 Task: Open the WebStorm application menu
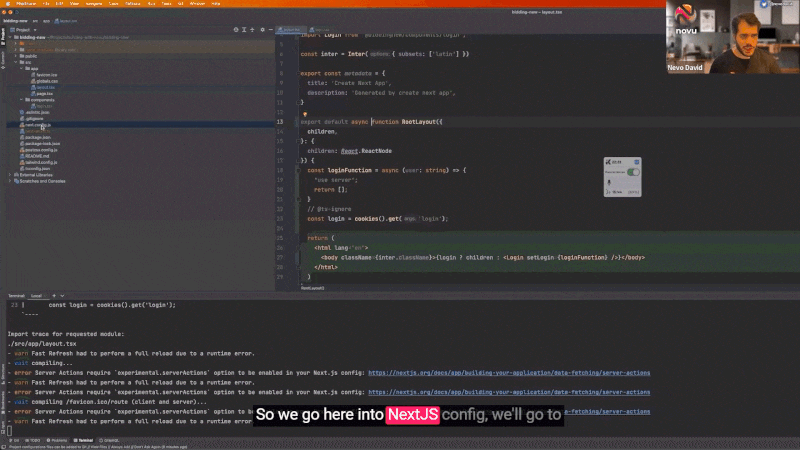tap(26, 4)
